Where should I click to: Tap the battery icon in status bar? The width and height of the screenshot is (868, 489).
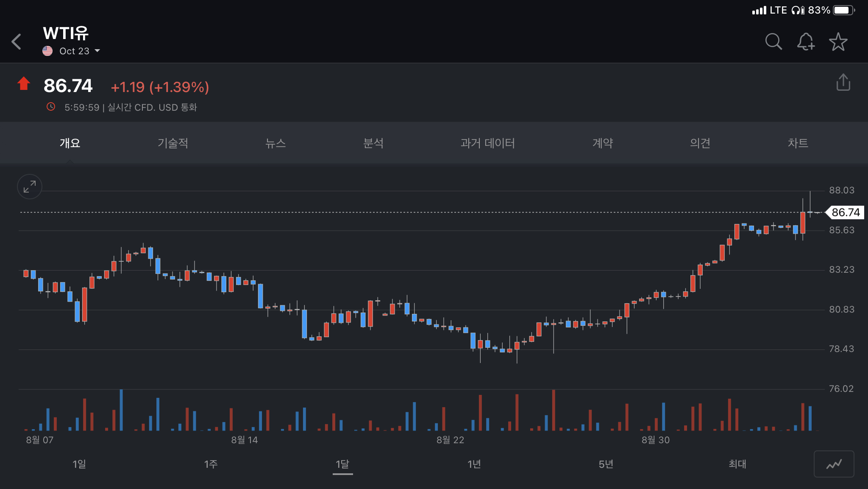click(844, 10)
